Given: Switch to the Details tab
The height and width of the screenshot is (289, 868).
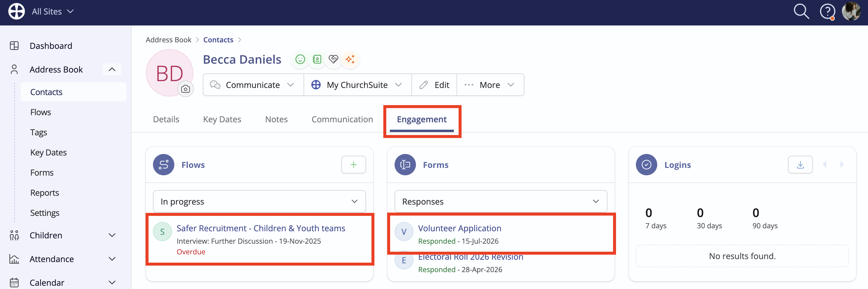Looking at the screenshot, I should click(x=166, y=119).
